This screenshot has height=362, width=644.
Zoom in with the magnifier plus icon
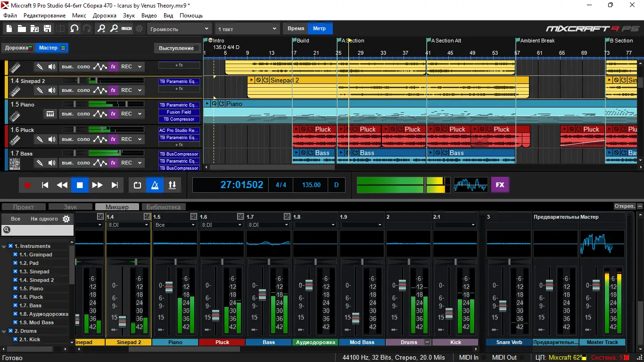click(x=101, y=29)
